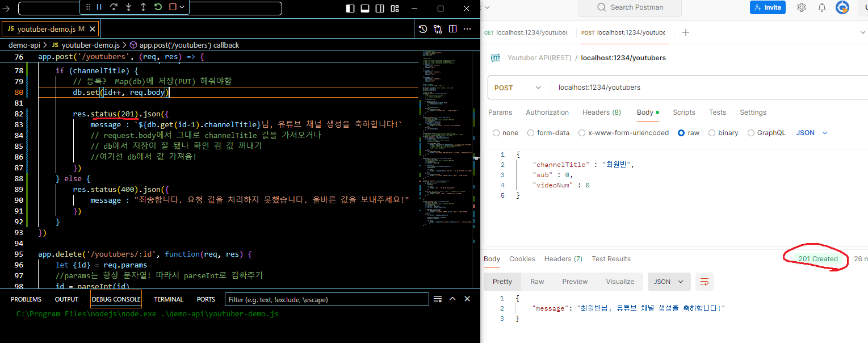The height and width of the screenshot is (343, 868).
Task: Open dropdown arrow next to Stop debug button
Action: point(182,7)
